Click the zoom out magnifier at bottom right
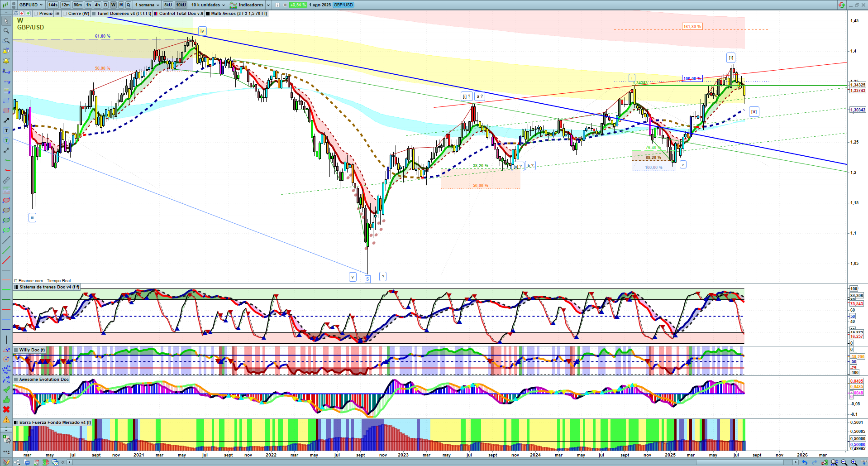 point(844,462)
